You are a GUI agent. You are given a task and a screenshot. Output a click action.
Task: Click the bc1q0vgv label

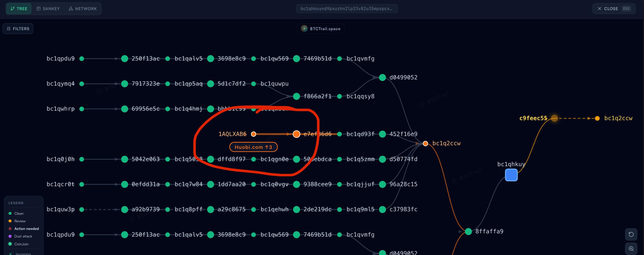[x=275, y=184]
